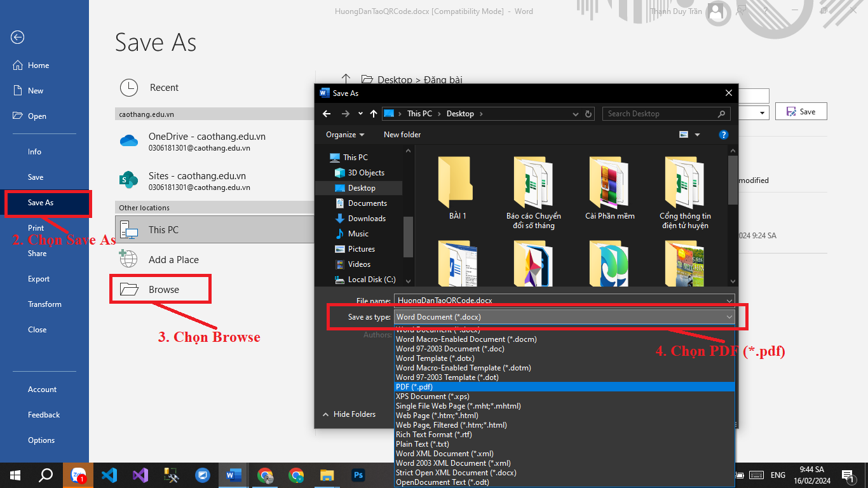Open dialog Help question mark

tap(723, 135)
